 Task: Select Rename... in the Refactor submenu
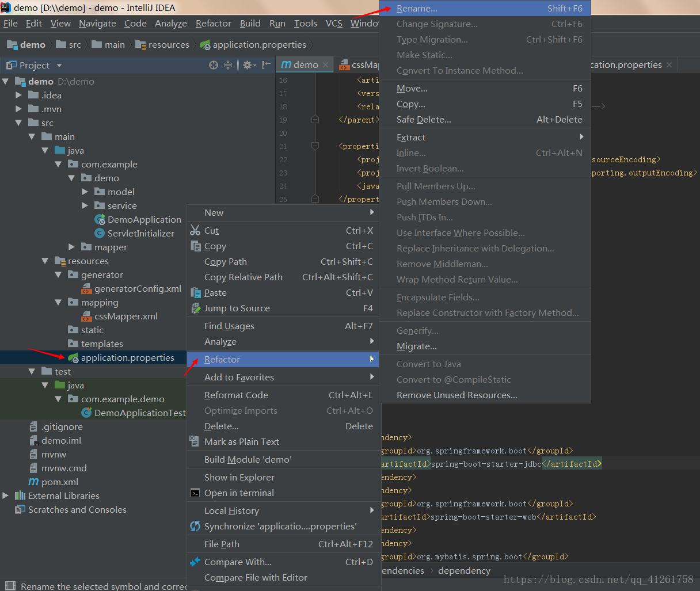click(485, 9)
